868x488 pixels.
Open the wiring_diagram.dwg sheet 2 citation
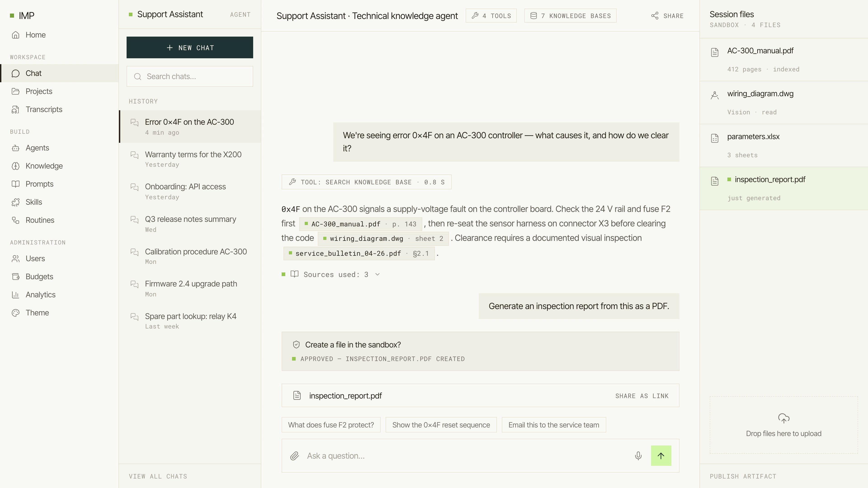click(x=383, y=238)
